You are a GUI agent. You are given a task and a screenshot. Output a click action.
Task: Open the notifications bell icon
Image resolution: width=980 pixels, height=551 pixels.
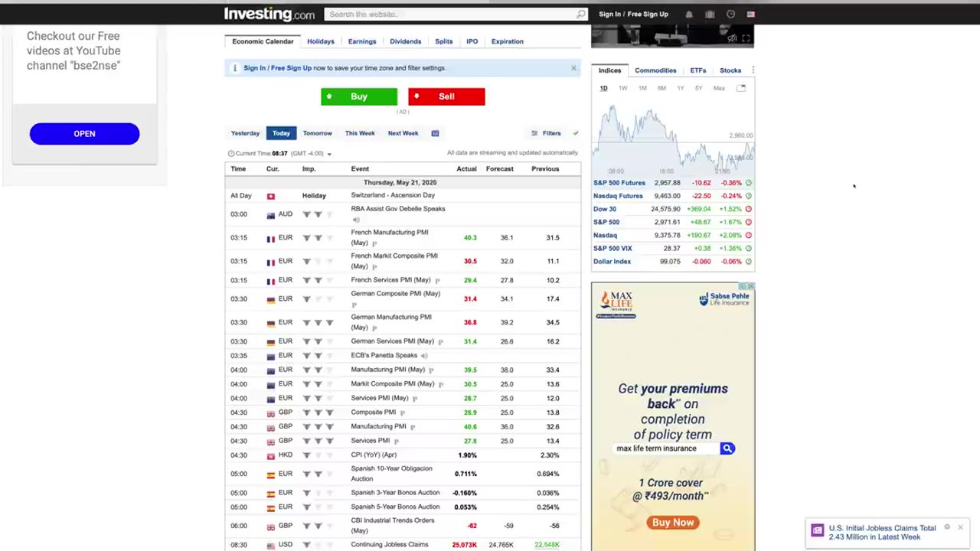click(x=689, y=14)
